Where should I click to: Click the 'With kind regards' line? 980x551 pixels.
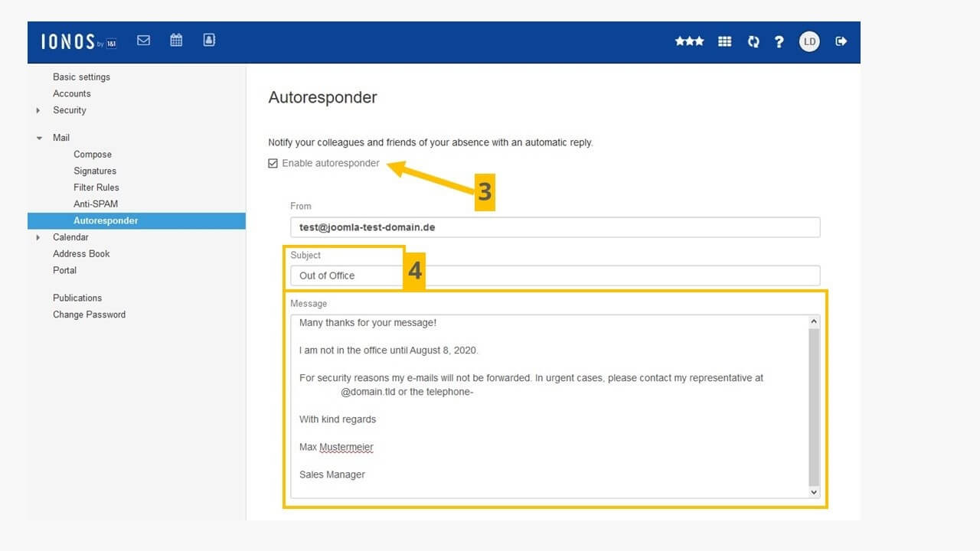pos(338,419)
